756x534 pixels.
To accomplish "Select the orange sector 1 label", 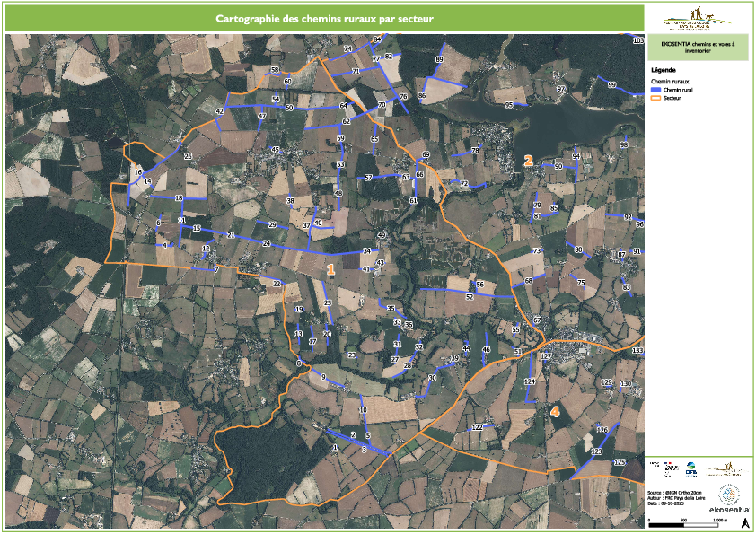I will point(330,268).
